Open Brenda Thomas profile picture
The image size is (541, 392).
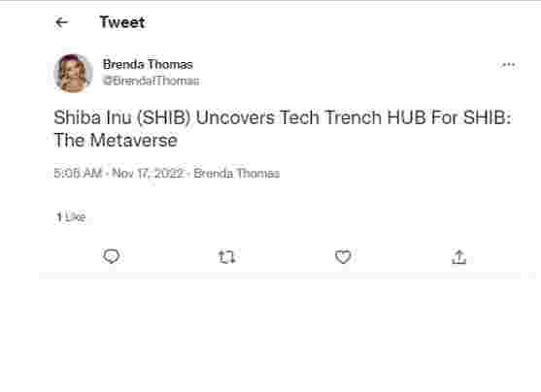tap(74, 73)
